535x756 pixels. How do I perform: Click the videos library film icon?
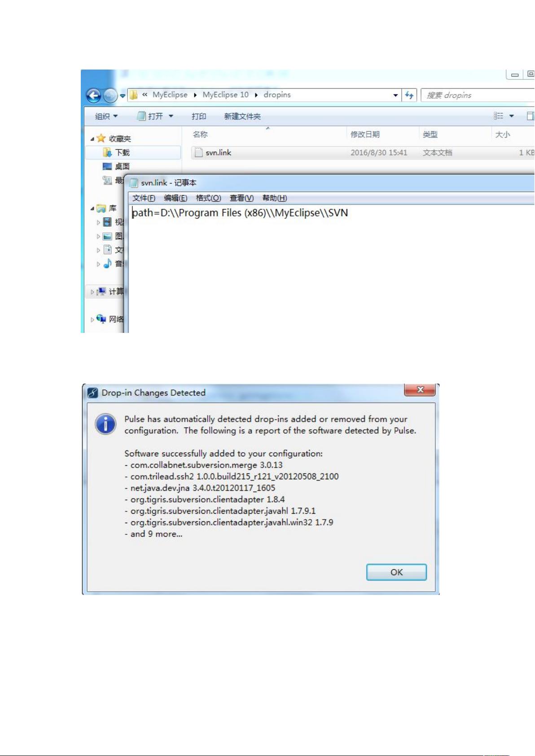(x=107, y=222)
